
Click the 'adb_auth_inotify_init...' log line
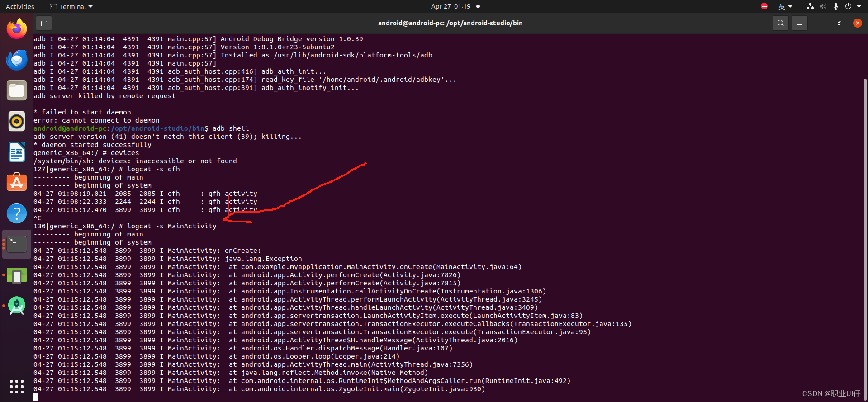pyautogui.click(x=196, y=88)
